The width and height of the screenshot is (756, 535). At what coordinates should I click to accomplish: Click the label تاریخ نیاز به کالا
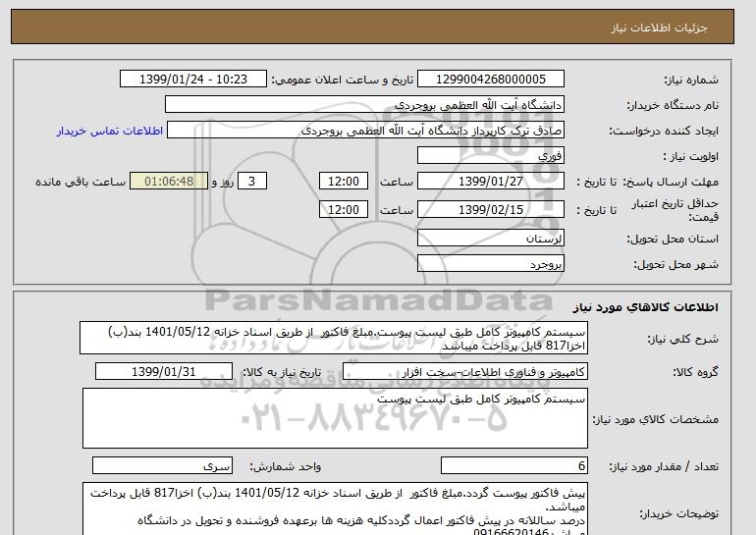click(x=282, y=372)
